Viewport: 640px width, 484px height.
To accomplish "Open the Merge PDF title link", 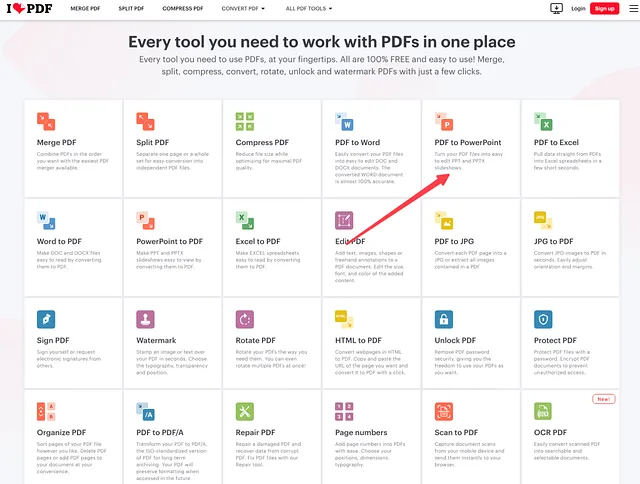I will point(56,142).
